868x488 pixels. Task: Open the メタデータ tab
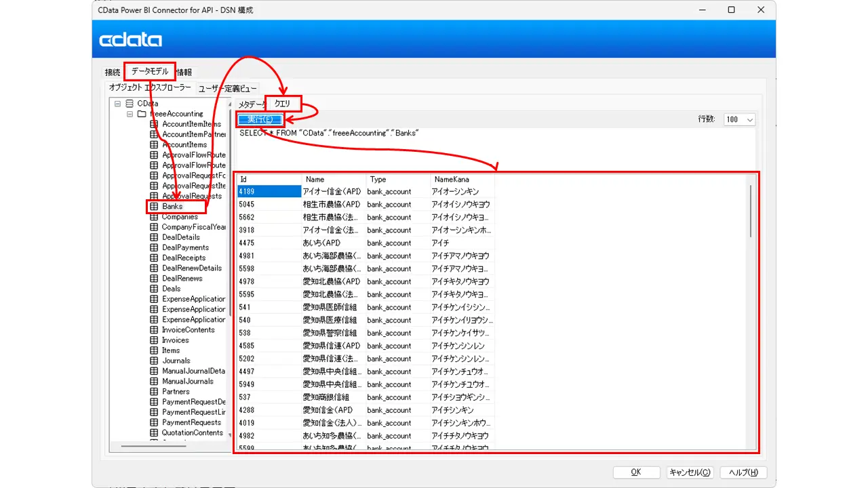pos(251,104)
